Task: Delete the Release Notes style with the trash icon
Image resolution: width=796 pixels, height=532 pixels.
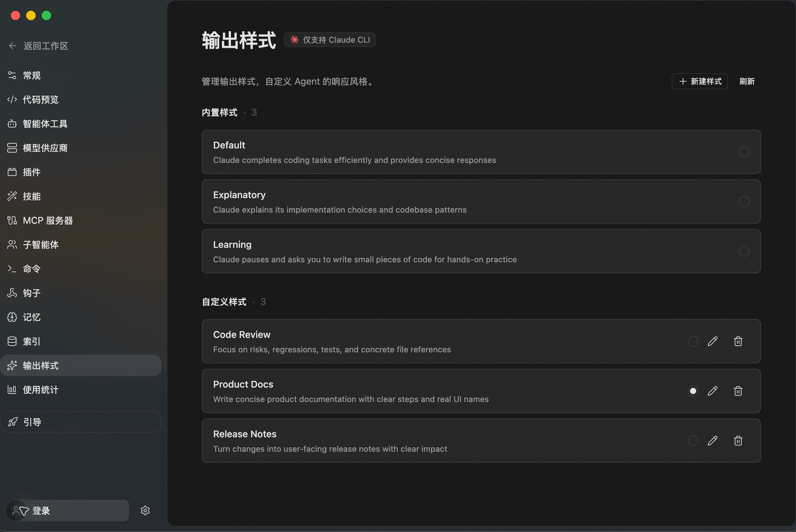Action: pos(738,441)
